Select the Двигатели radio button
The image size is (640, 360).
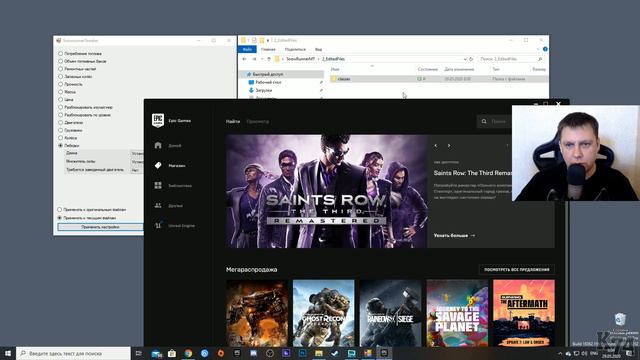pos(60,122)
